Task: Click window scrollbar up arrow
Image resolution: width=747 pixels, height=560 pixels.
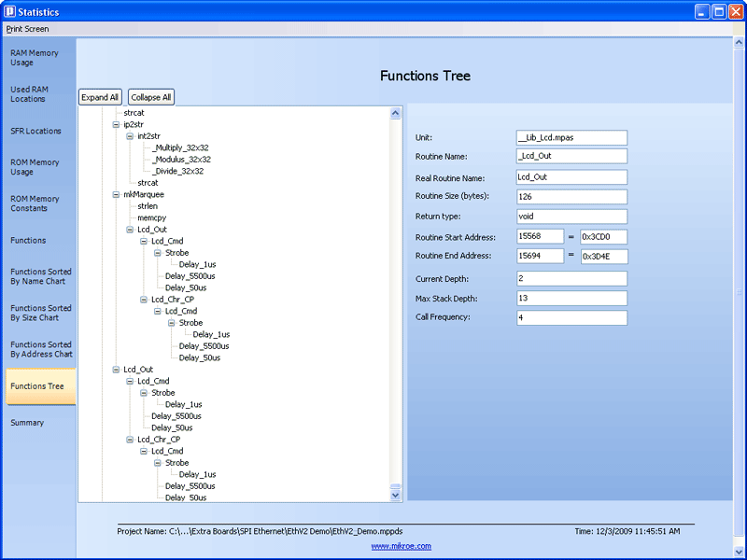Action: point(739,42)
